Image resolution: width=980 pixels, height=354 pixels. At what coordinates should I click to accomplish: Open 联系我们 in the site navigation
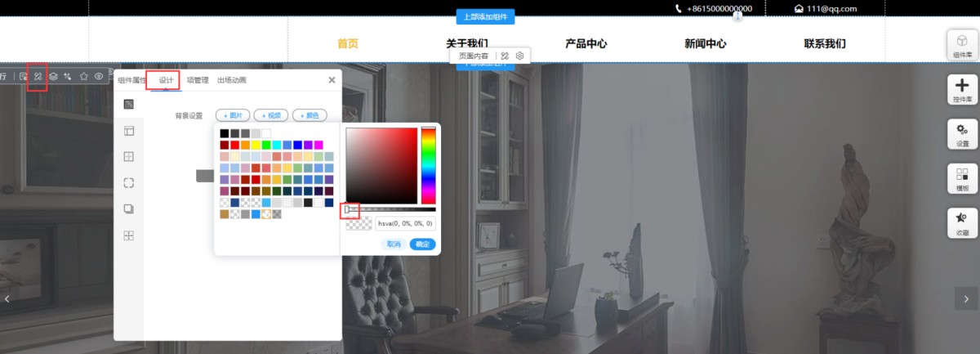(825, 43)
